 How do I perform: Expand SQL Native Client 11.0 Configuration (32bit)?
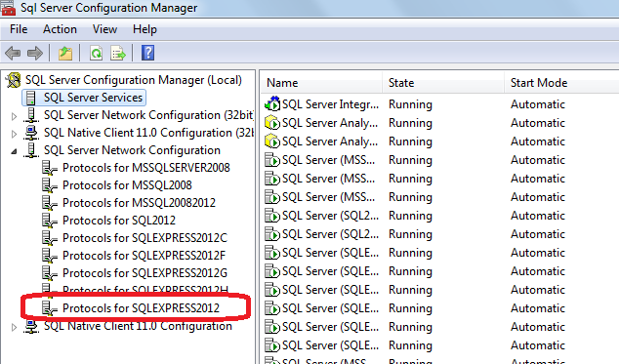point(15,134)
